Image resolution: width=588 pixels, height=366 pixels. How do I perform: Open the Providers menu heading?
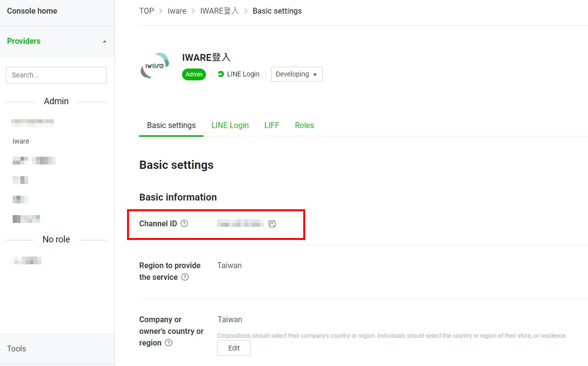point(24,41)
